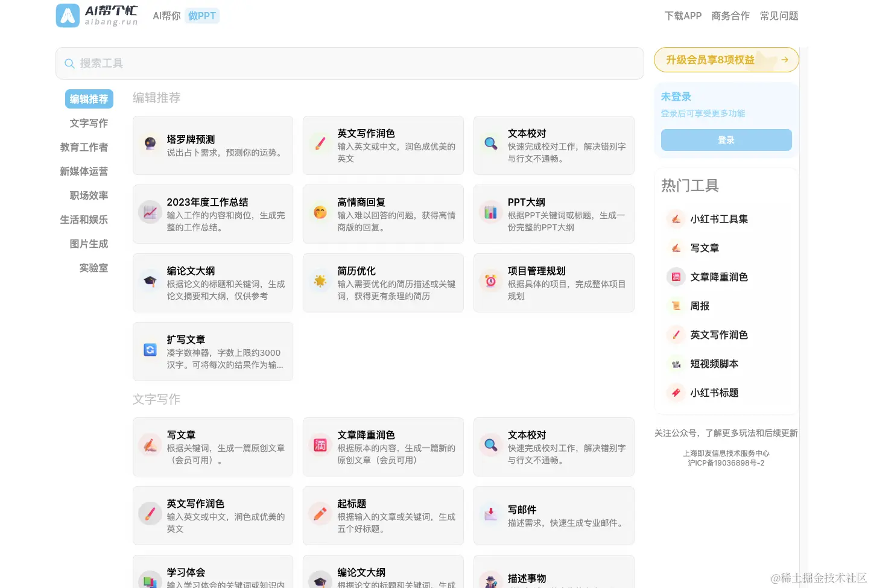This screenshot has height=588, width=871.
Task: Click the 登录 button
Action: pyautogui.click(x=726, y=140)
